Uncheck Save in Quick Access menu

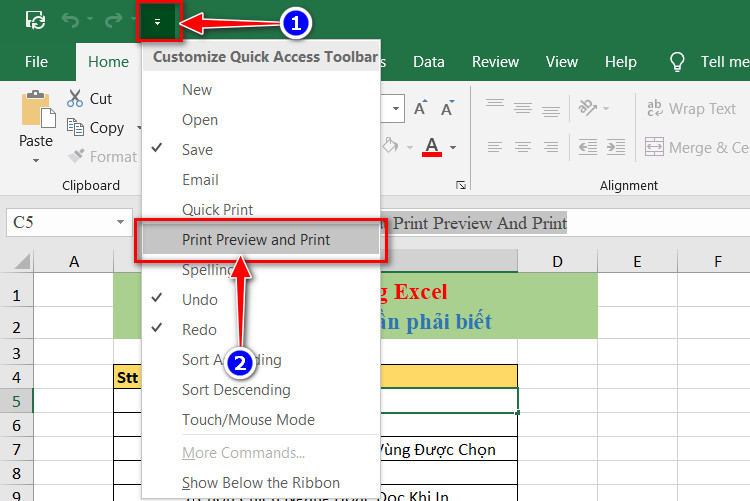click(x=261, y=150)
